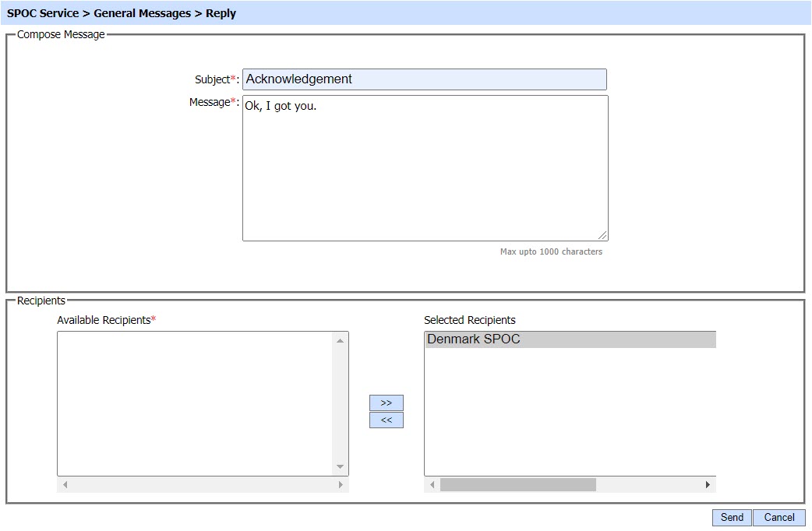Click left arrow under Selected Recipients list
This screenshot has height=531, width=812.
(x=432, y=485)
